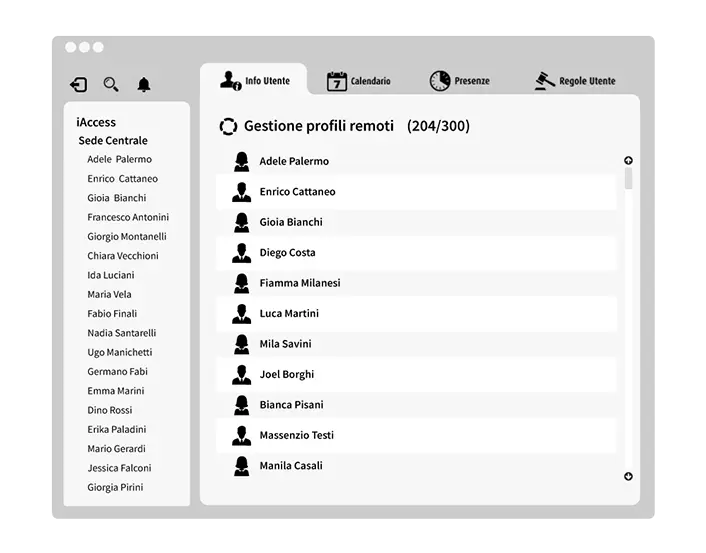Click the (204/300) profile counter
The image size is (706, 553).
438,126
